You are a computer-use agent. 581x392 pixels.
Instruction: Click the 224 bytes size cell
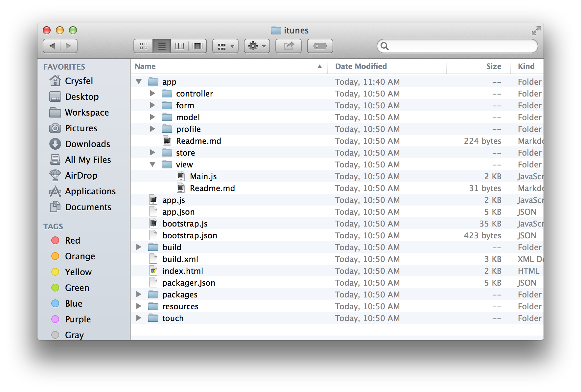click(x=482, y=141)
